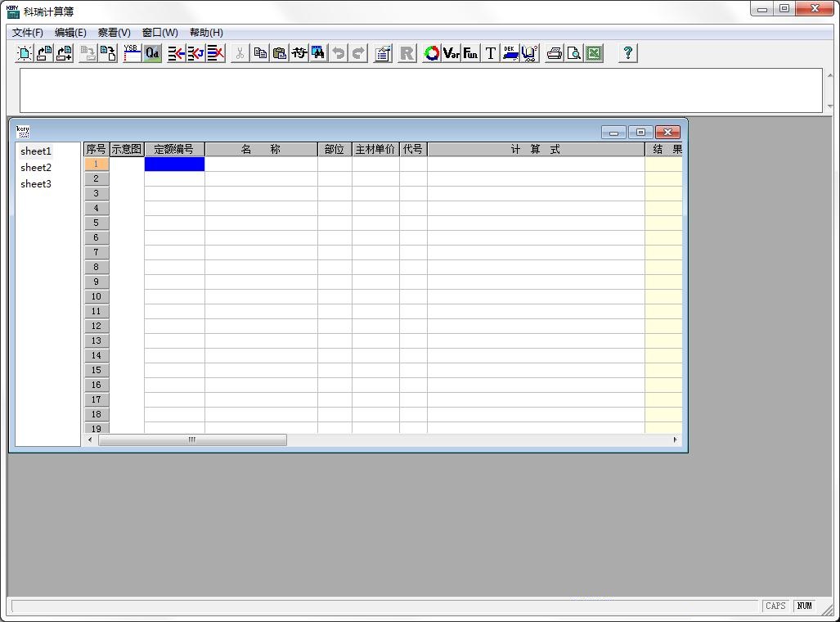Click the binoculars find icon
Screen dimensions: 840x622
(x=318, y=53)
